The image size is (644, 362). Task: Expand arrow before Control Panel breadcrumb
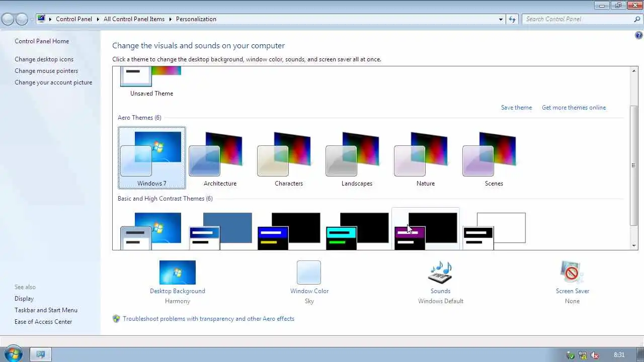pyautogui.click(x=50, y=19)
